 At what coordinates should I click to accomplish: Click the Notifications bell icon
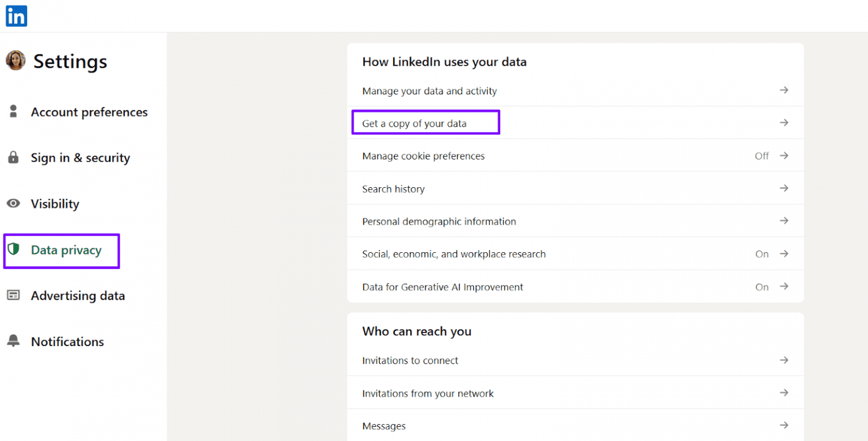[x=13, y=341]
